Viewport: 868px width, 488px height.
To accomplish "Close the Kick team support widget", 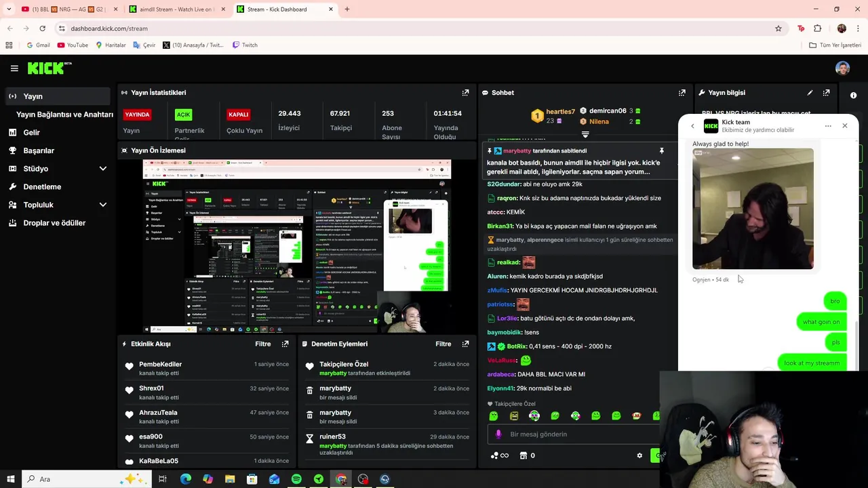I will click(x=845, y=126).
